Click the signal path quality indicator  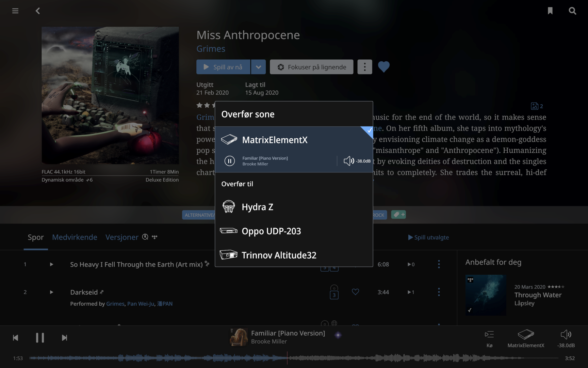click(338, 335)
